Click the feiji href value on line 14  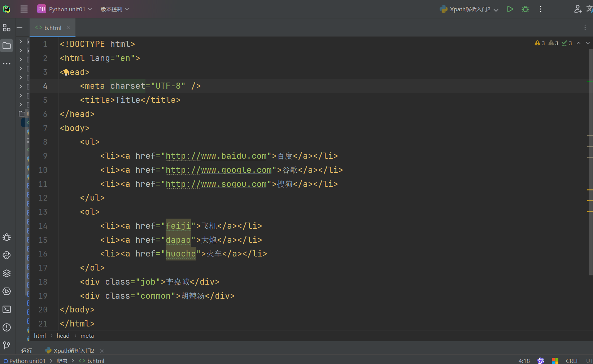[x=178, y=226]
